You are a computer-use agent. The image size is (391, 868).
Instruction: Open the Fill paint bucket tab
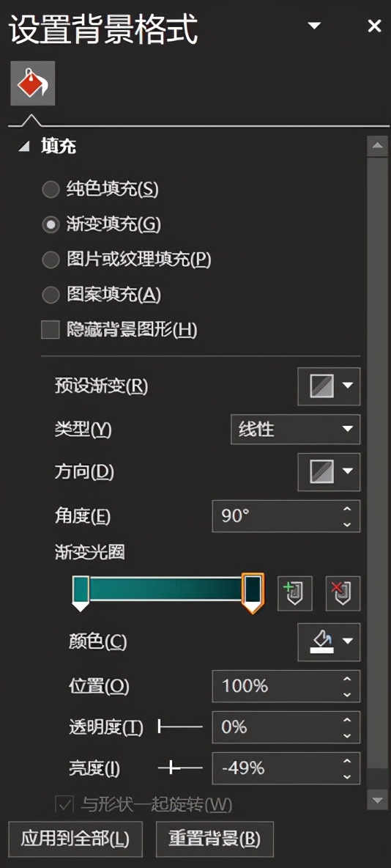tap(33, 83)
